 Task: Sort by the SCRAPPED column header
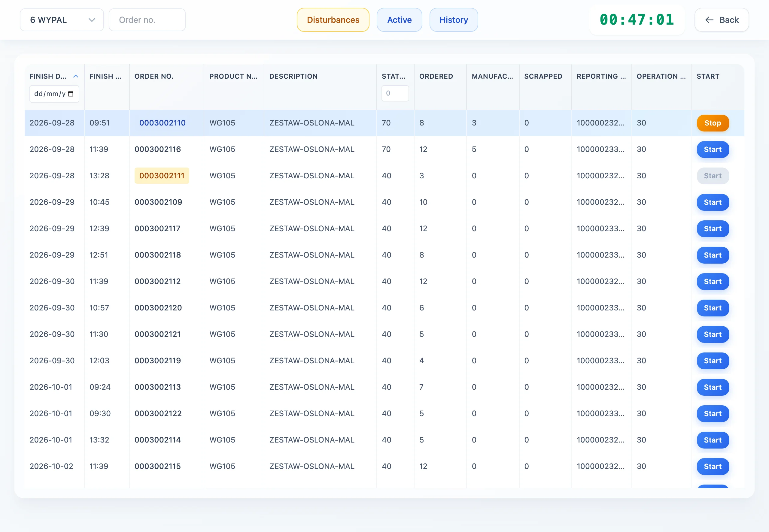[543, 76]
